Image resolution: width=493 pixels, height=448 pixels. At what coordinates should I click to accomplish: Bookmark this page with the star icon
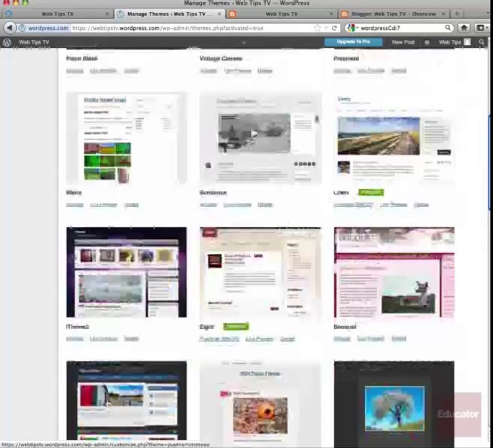[x=317, y=28]
